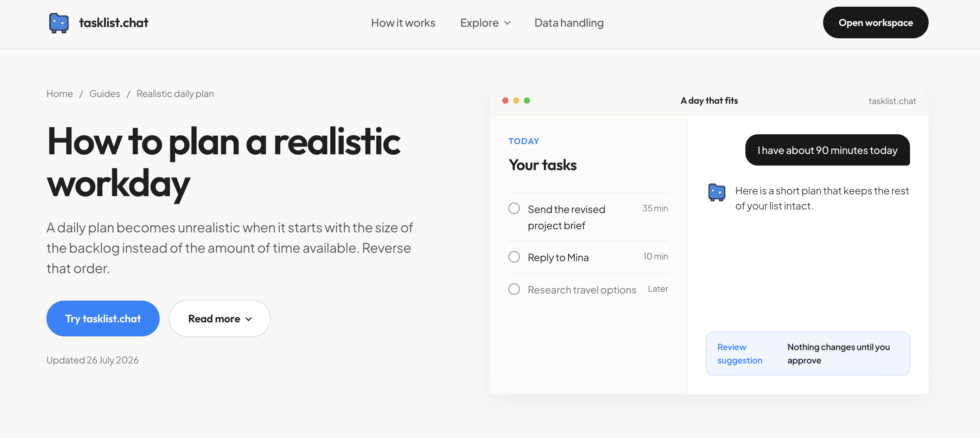980x438 pixels.
Task: Open the How it works page
Action: click(x=403, y=23)
